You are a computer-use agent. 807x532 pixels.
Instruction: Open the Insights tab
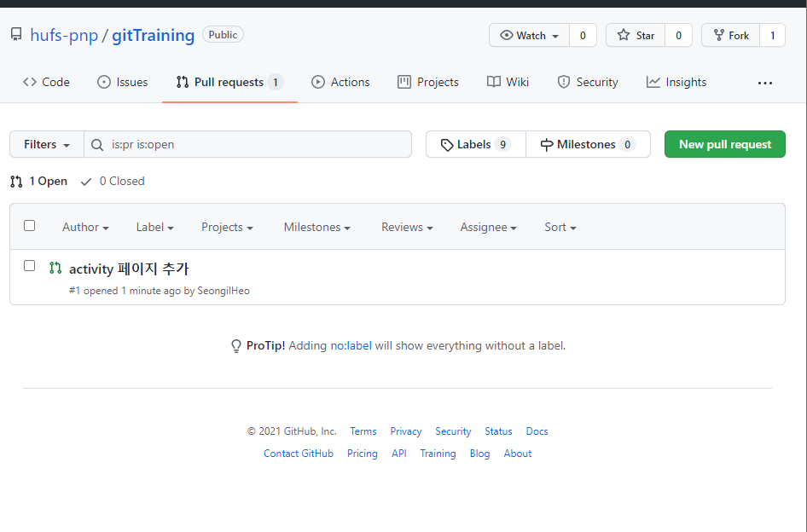tap(676, 82)
